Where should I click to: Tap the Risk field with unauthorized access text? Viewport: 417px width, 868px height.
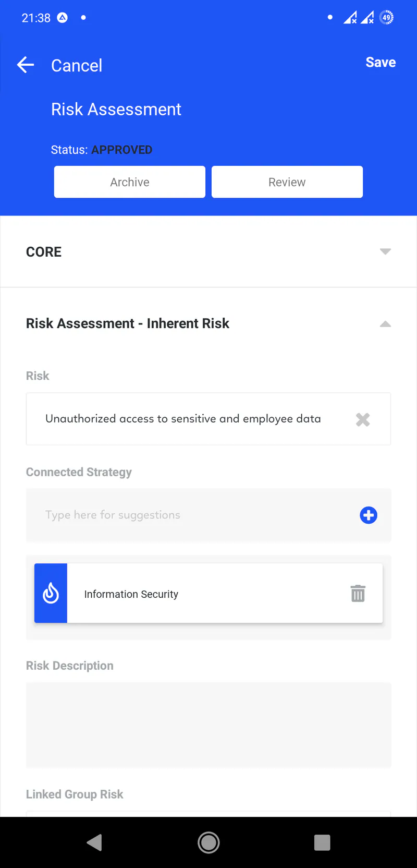[183, 419]
